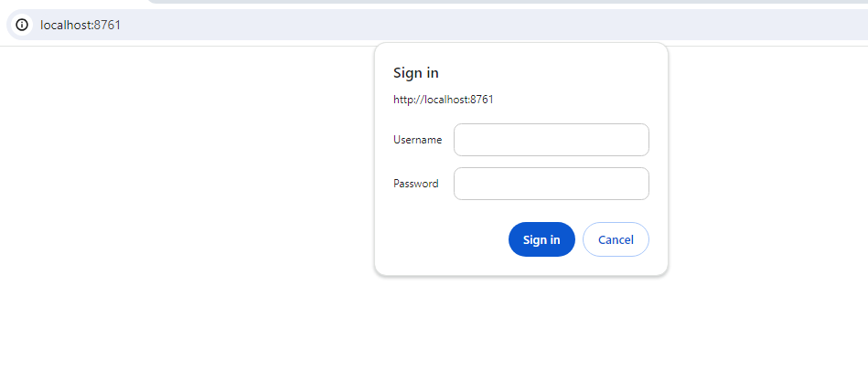The height and width of the screenshot is (381, 868).
Task: Click the http://localhost:8761 text in dialog
Action: 444,100
